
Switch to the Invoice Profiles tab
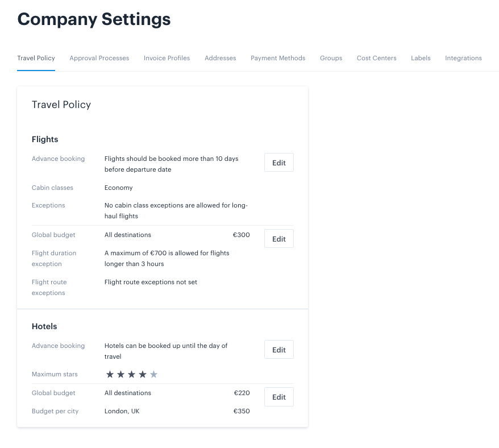167,58
